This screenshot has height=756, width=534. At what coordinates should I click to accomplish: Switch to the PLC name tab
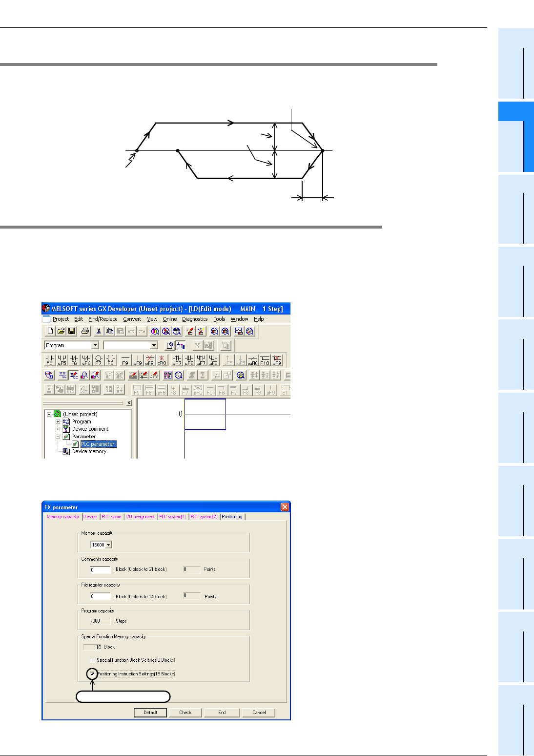(x=111, y=517)
